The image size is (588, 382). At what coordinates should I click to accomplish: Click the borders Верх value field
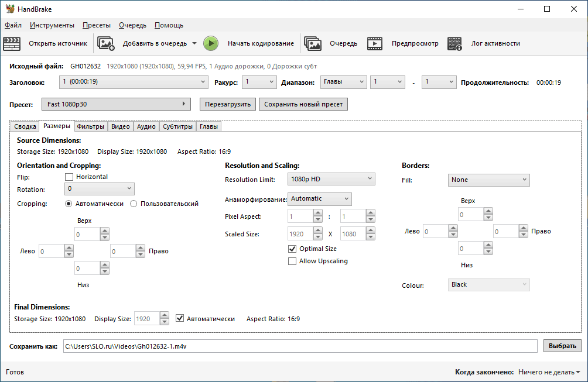click(471, 214)
